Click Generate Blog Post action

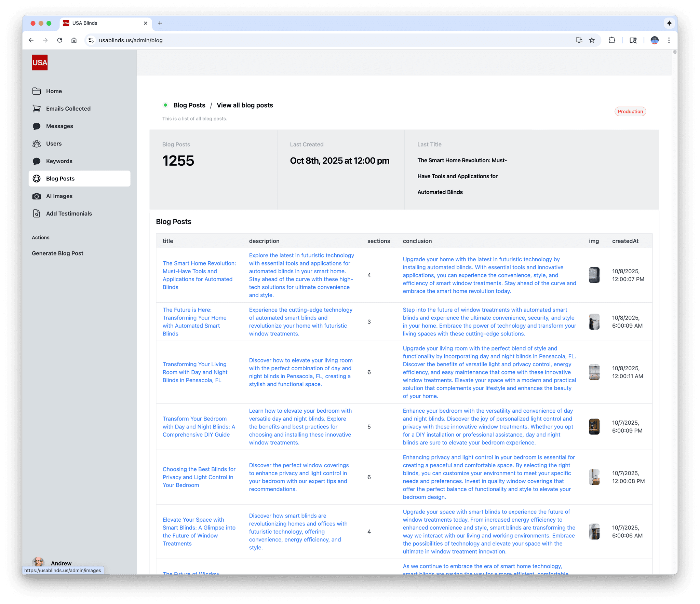pos(57,253)
